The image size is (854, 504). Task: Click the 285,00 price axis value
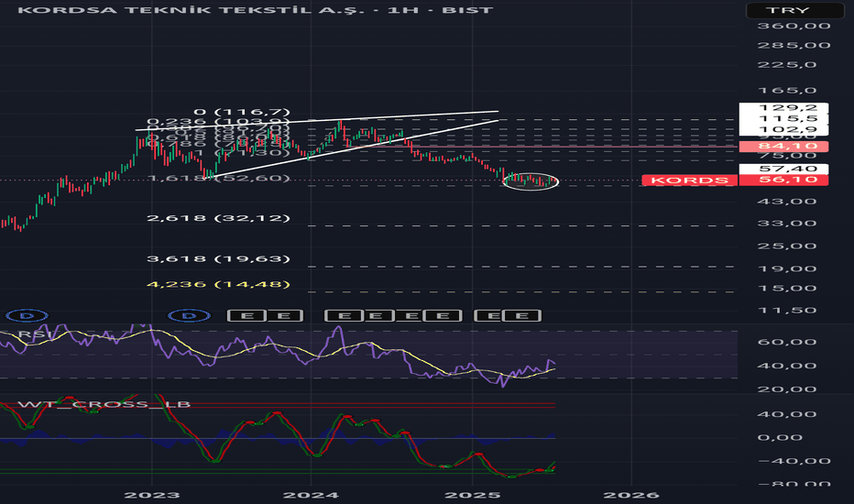(794, 45)
